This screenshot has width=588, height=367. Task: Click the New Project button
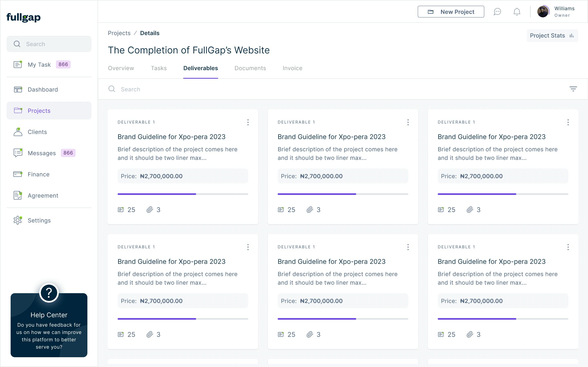click(x=451, y=12)
